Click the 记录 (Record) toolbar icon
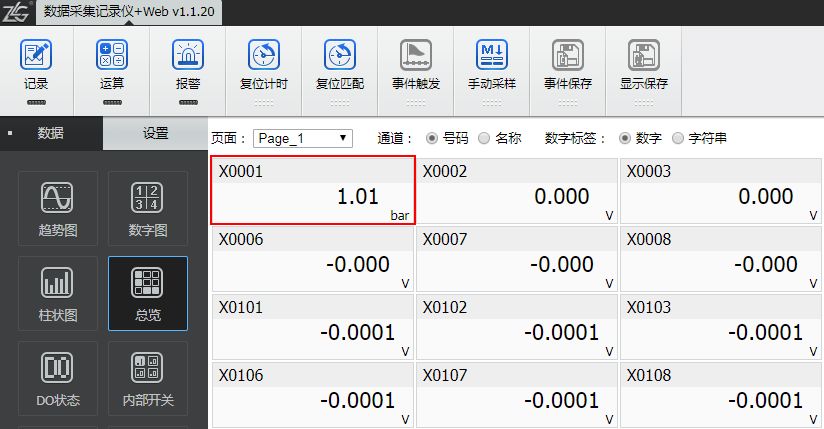The height and width of the screenshot is (429, 824). pos(36,56)
